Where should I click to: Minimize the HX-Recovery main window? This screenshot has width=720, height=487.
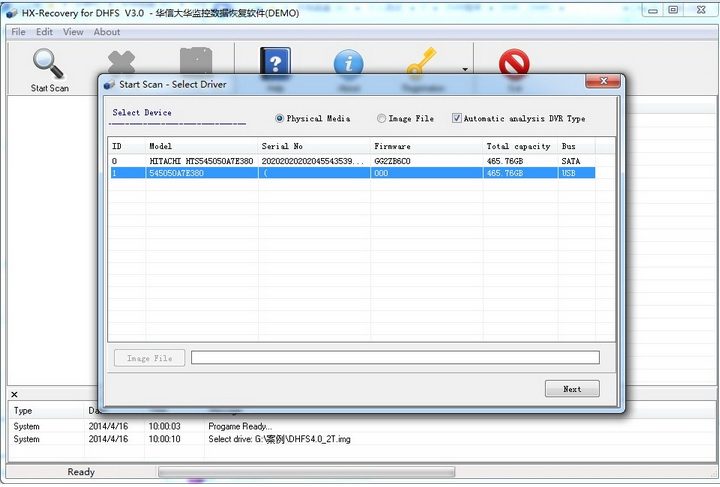[x=653, y=10]
